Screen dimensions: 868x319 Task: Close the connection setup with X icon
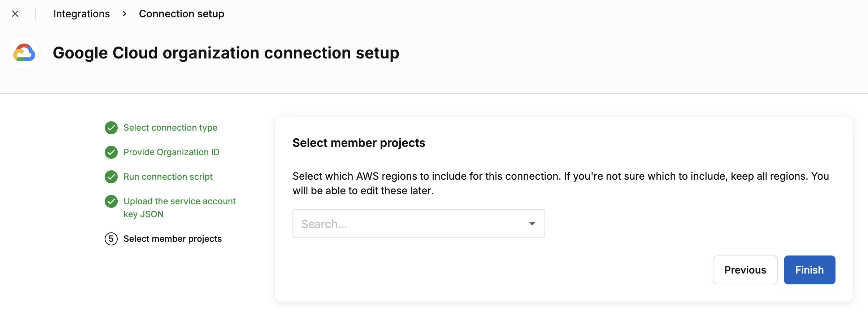15,14
